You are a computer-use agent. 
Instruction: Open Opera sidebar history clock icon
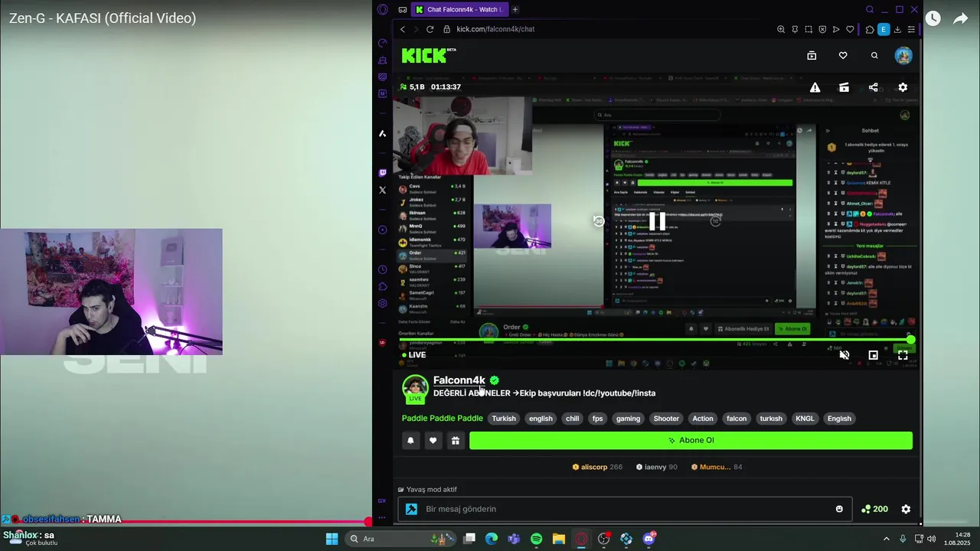pos(383,269)
